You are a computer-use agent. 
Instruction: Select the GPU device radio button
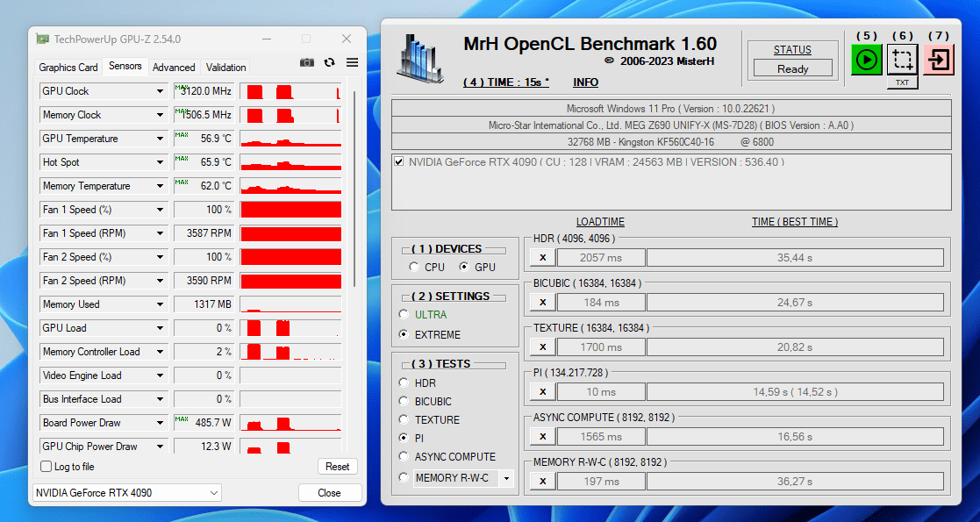(464, 267)
